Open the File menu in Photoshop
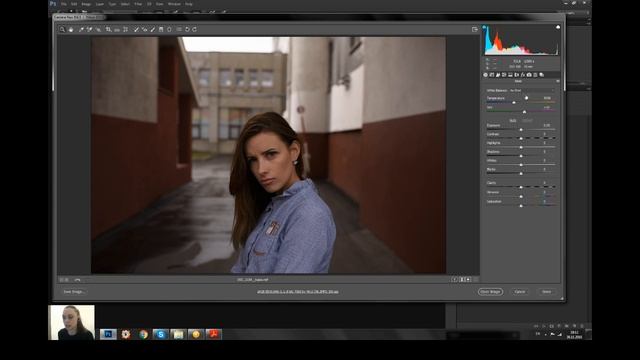 [64, 4]
